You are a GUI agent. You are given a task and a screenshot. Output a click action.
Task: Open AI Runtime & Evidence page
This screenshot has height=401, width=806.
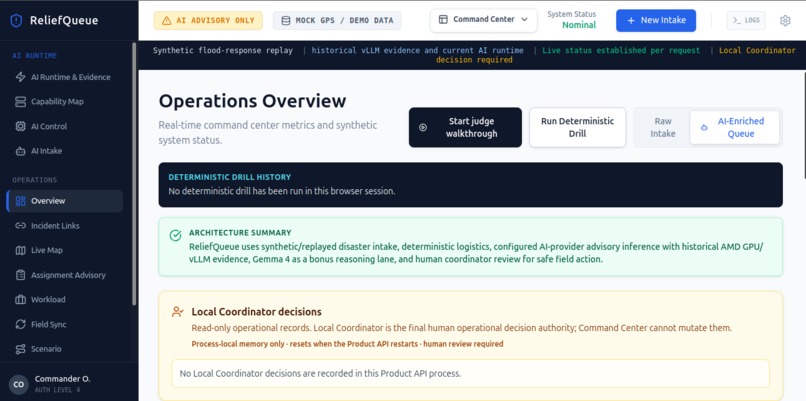coord(64,77)
